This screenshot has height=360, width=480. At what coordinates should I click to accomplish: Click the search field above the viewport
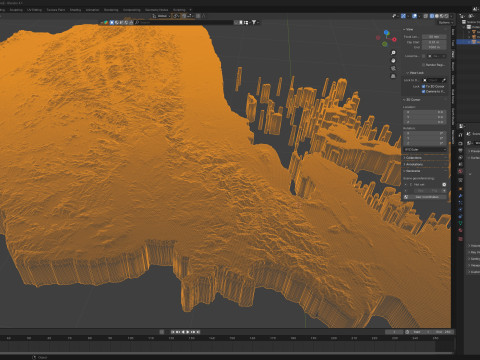[185, 22]
